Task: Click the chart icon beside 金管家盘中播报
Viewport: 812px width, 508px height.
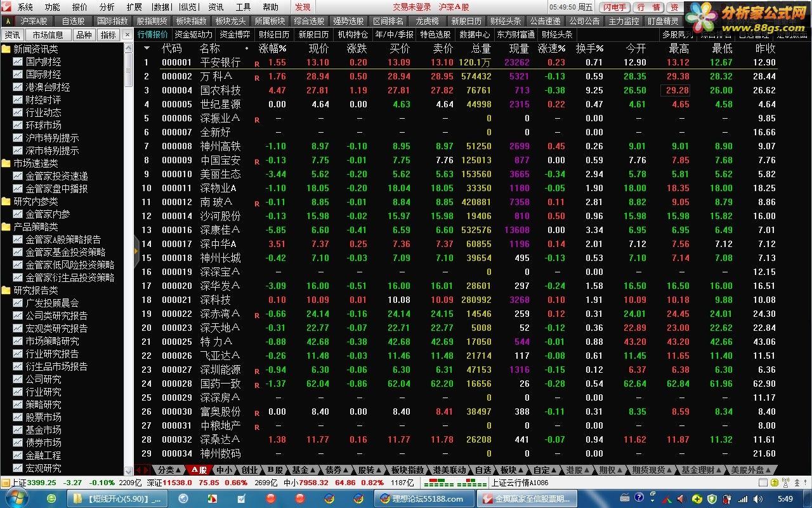Action: coord(18,189)
